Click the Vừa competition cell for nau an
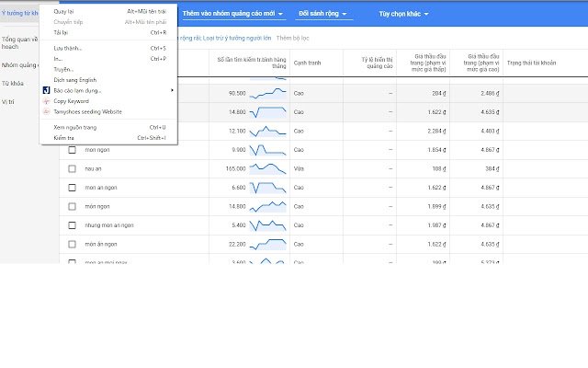The image size is (588, 368). pyautogui.click(x=299, y=168)
